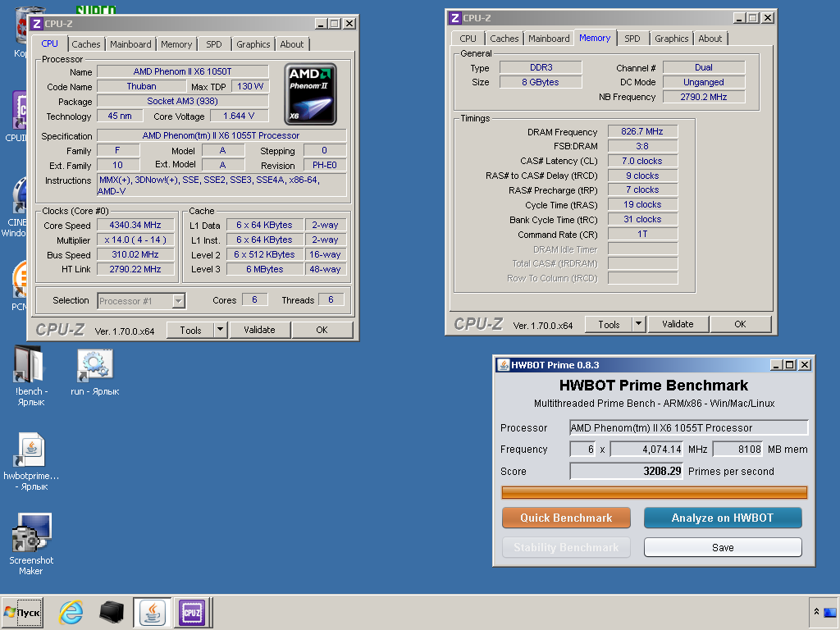840x630 pixels.
Task: Click the 4,074.14 MHz frequency field
Action: 646,450
